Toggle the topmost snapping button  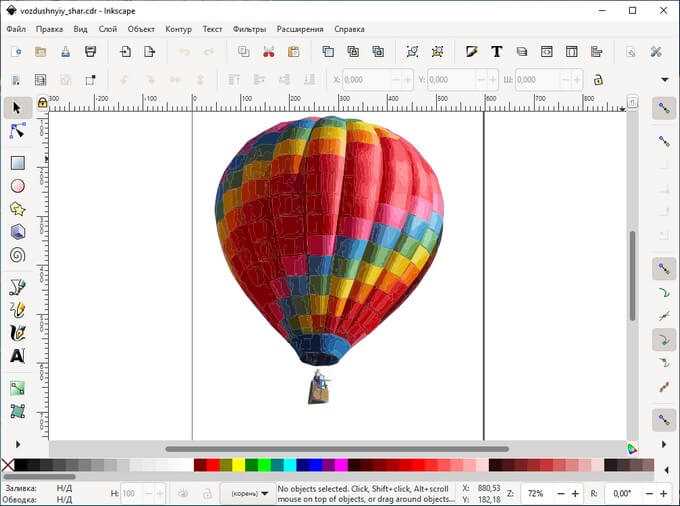coord(664,108)
